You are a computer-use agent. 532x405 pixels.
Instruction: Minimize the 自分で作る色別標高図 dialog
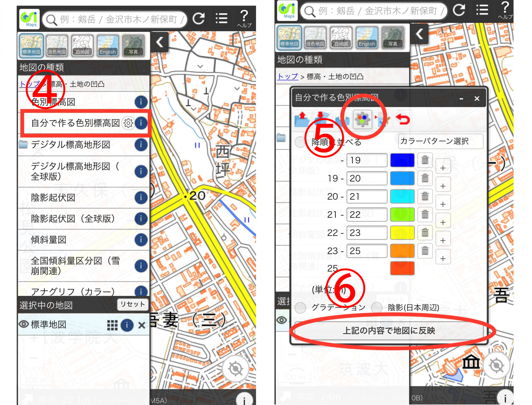[461, 98]
